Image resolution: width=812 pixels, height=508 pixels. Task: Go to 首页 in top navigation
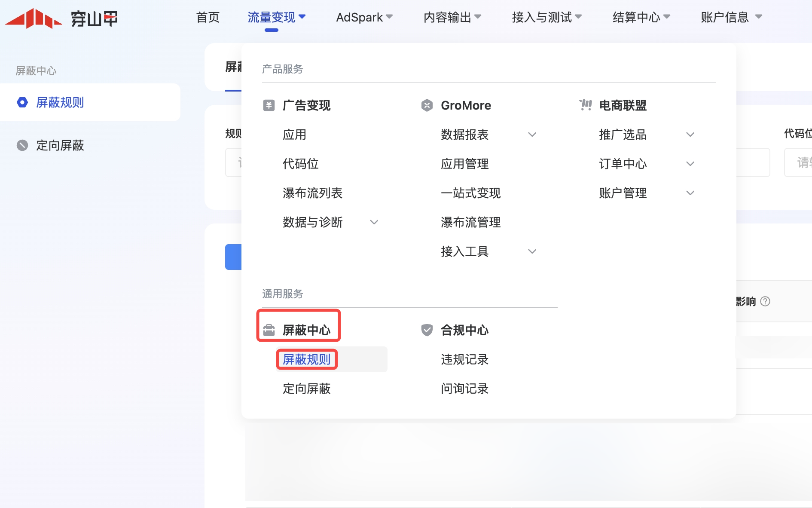point(208,17)
